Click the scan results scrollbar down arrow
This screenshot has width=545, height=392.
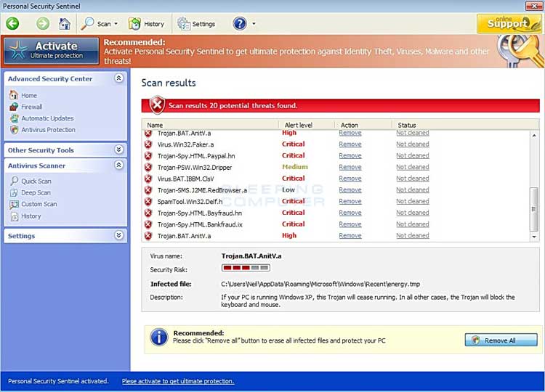pyautogui.click(x=534, y=237)
